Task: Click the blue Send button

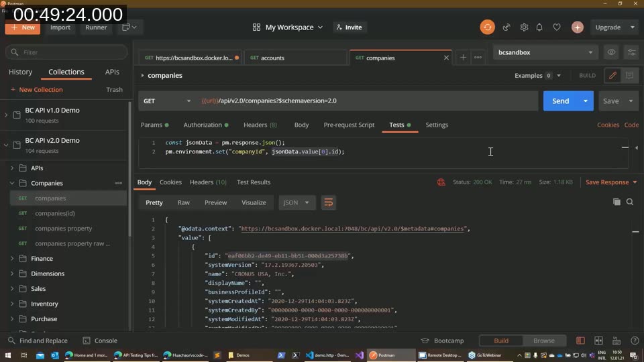Action: coord(560,101)
